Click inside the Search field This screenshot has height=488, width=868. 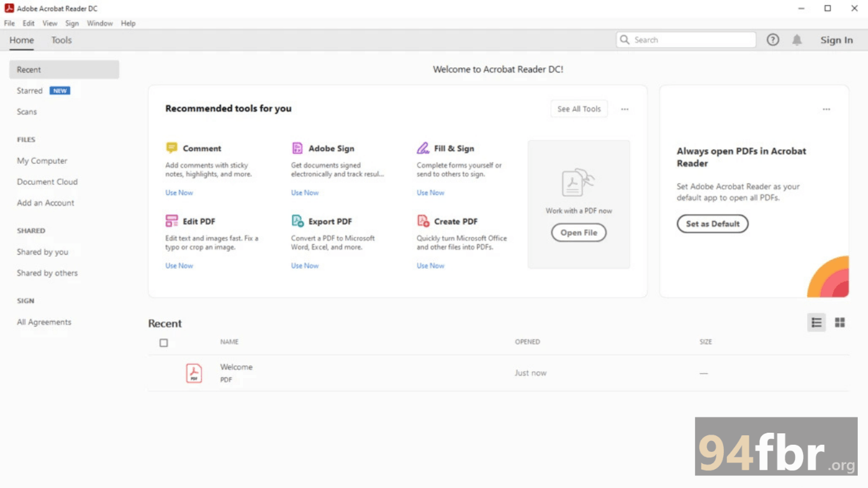686,40
